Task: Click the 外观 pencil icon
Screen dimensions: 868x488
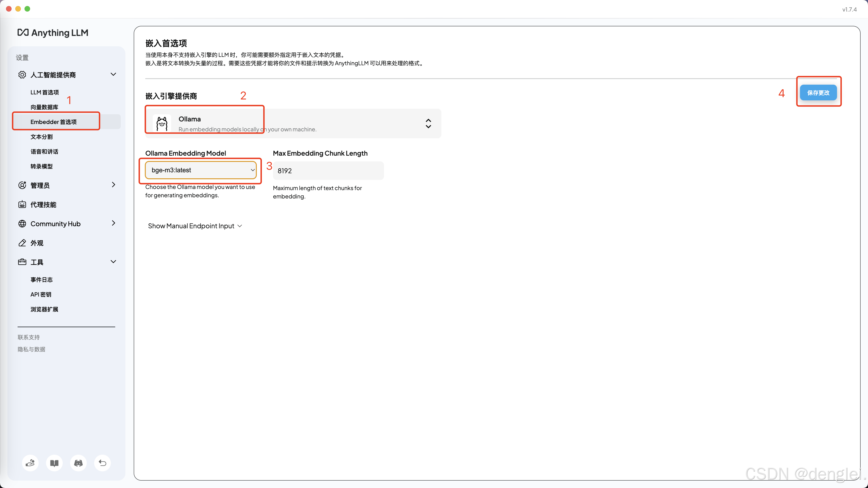Action: point(22,243)
